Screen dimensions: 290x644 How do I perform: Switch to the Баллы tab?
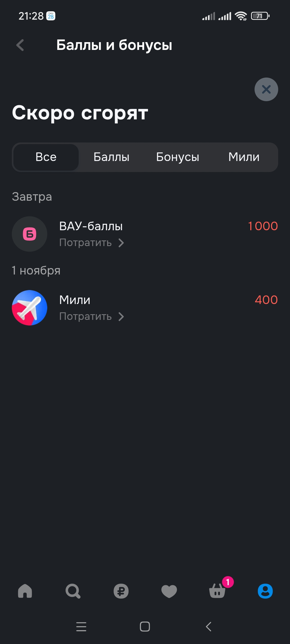[111, 157]
